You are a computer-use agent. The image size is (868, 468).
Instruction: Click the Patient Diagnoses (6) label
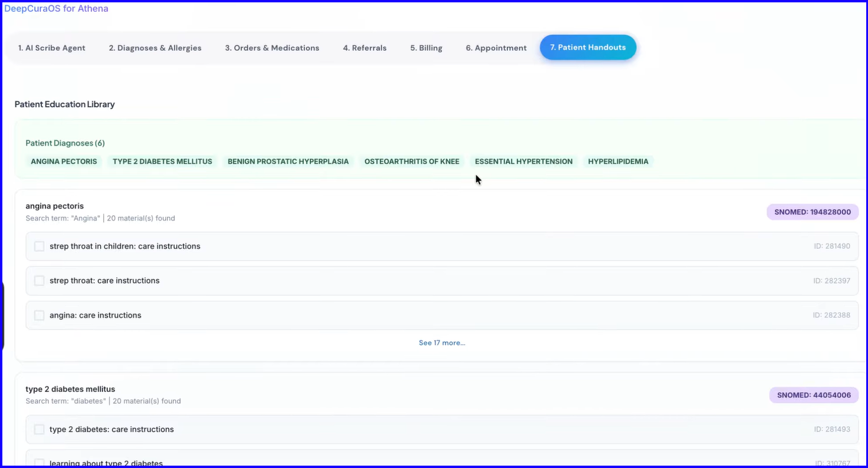[x=65, y=143]
